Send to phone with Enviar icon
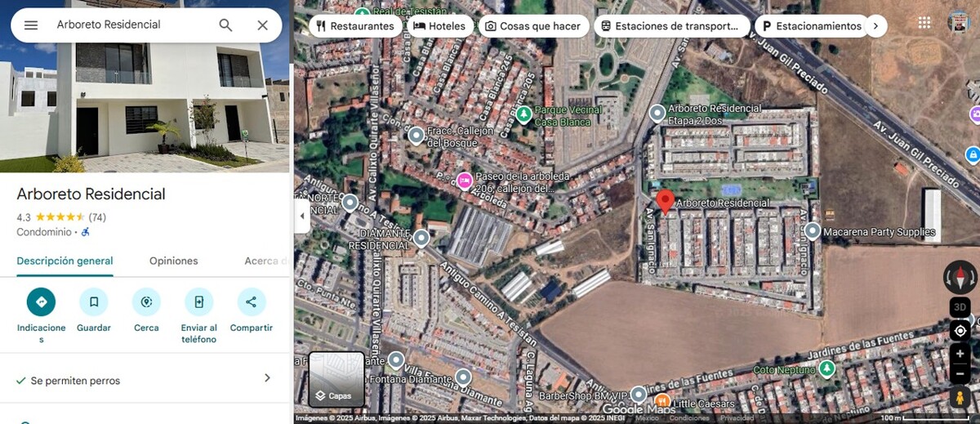This screenshot has height=424, width=980. (199, 301)
